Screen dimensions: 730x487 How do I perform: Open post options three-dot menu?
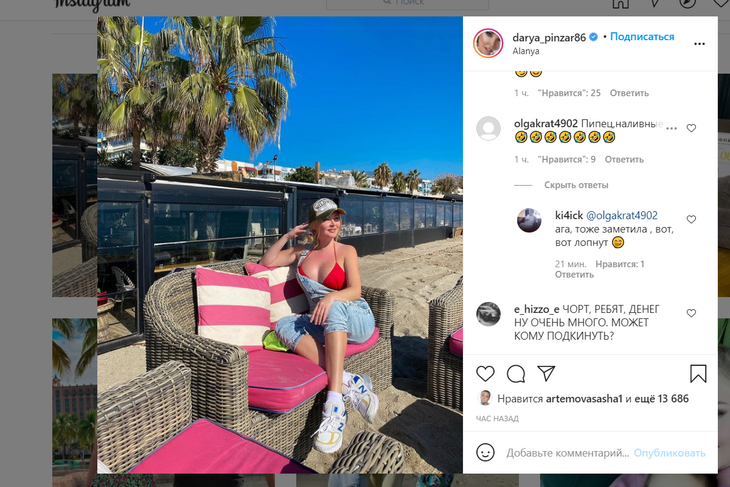699,44
